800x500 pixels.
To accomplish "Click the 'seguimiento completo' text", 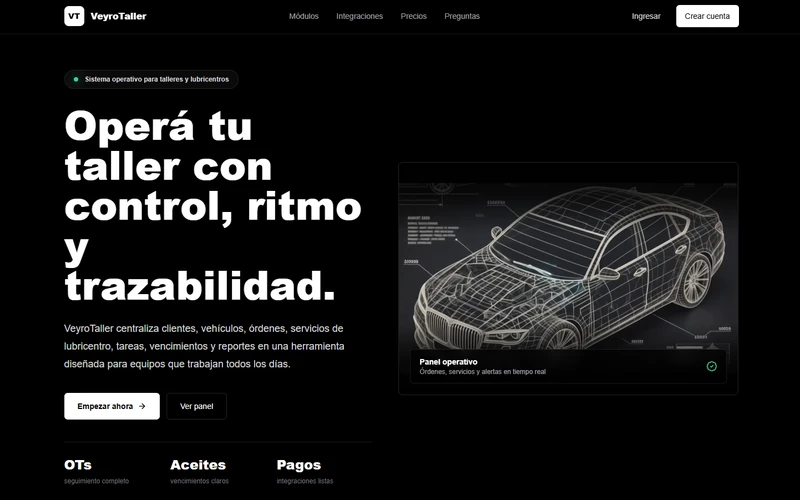I will 96,481.
